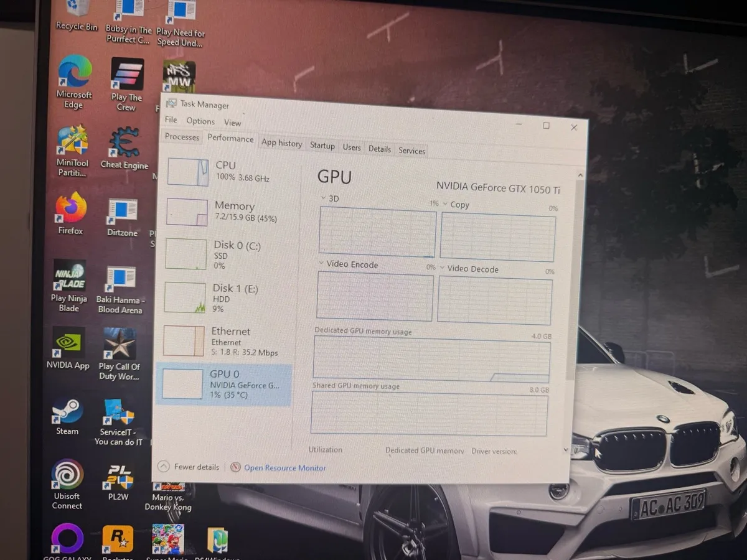Select Baki Hanma - Blood Arena icon

tap(120, 290)
